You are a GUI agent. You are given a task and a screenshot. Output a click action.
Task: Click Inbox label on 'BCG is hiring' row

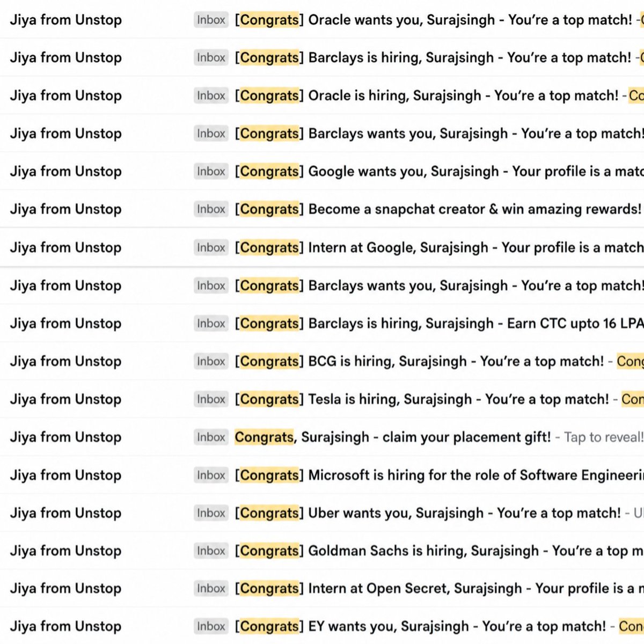coord(211,361)
